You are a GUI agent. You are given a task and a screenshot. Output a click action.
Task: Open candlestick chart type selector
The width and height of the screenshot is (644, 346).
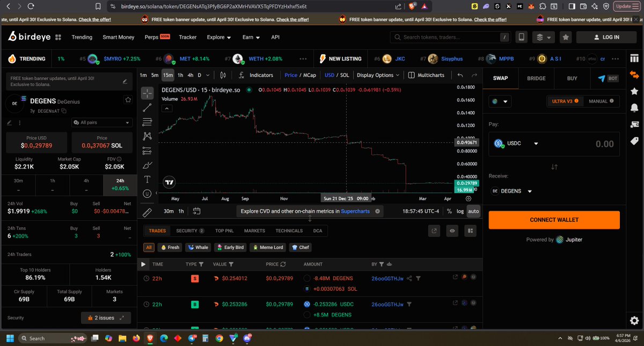click(x=223, y=75)
